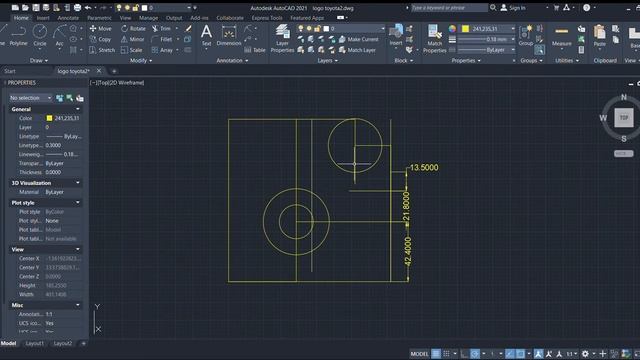Click the TOP face of ViewCube
This screenshot has width=640, height=360.
point(624,118)
